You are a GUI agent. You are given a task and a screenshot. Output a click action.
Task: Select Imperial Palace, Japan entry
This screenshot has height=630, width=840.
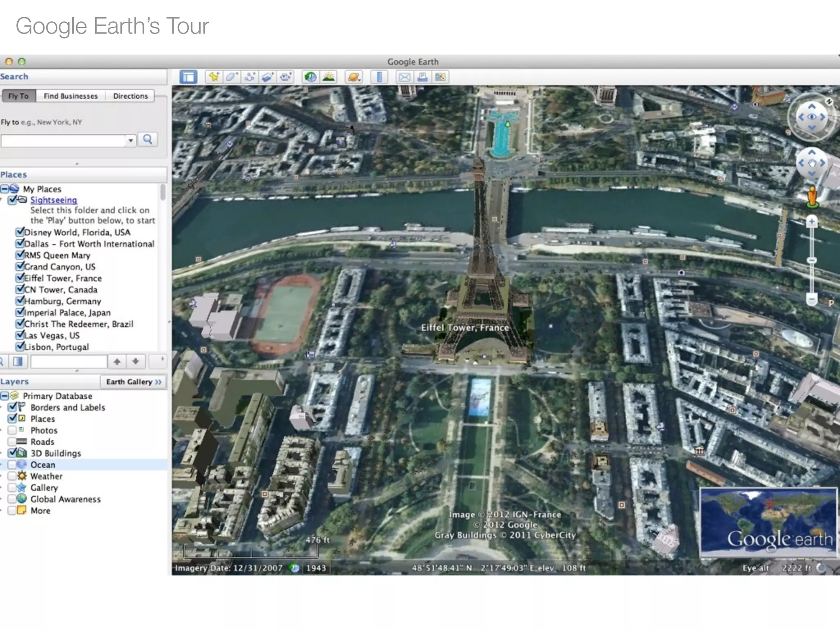pyautogui.click(x=67, y=313)
